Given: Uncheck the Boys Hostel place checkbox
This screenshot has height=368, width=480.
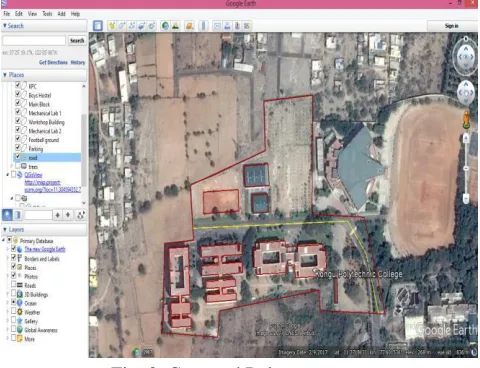Looking at the screenshot, I should (18, 94).
